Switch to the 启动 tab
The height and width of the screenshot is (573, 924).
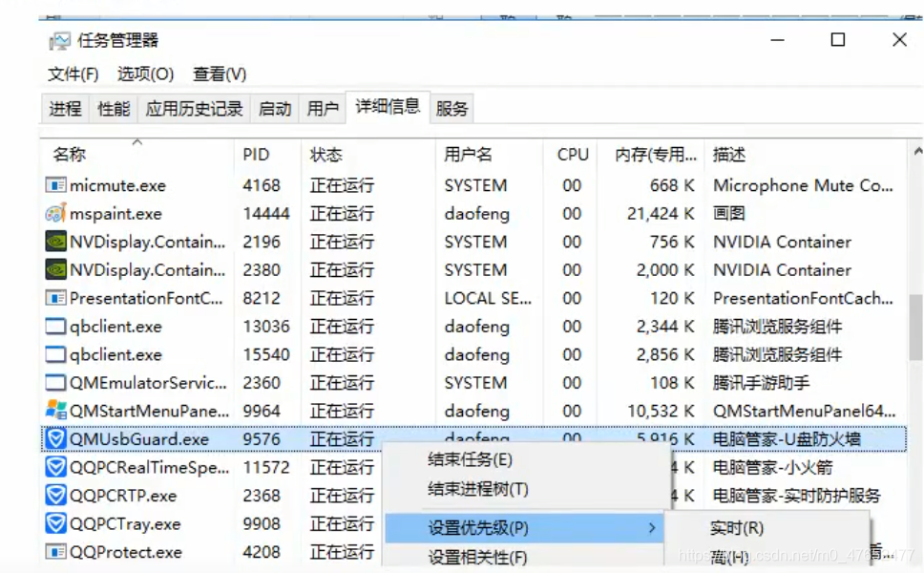point(275,109)
